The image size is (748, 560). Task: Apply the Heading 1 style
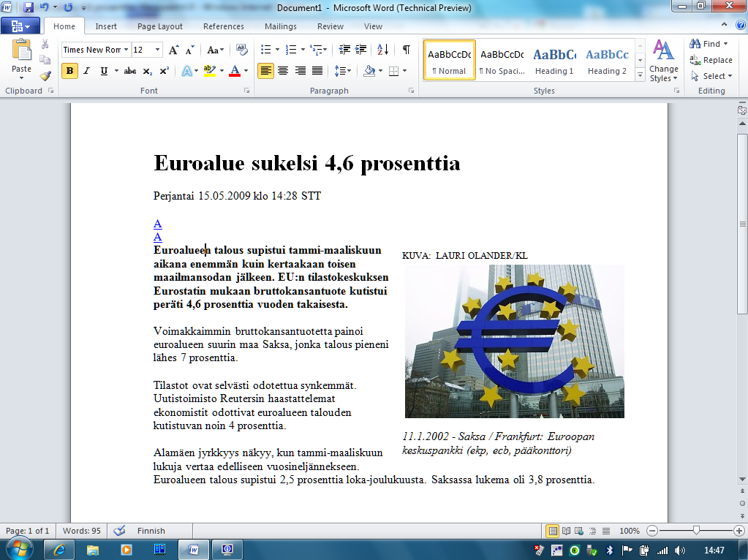pyautogui.click(x=554, y=61)
